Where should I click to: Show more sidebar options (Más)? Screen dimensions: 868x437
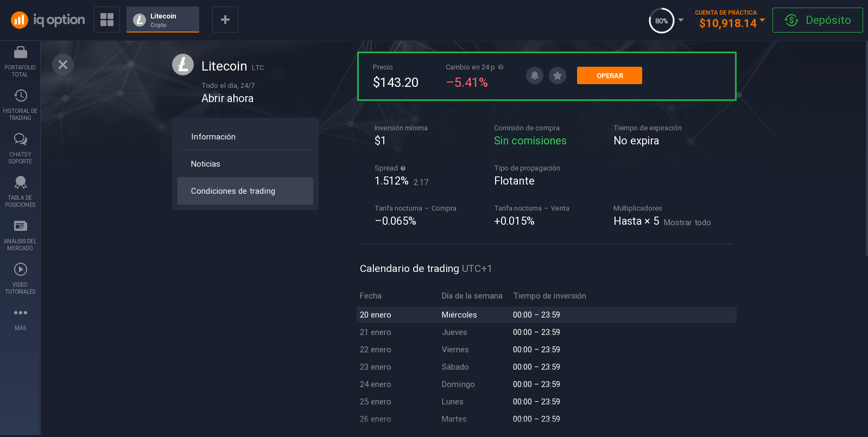(x=20, y=319)
